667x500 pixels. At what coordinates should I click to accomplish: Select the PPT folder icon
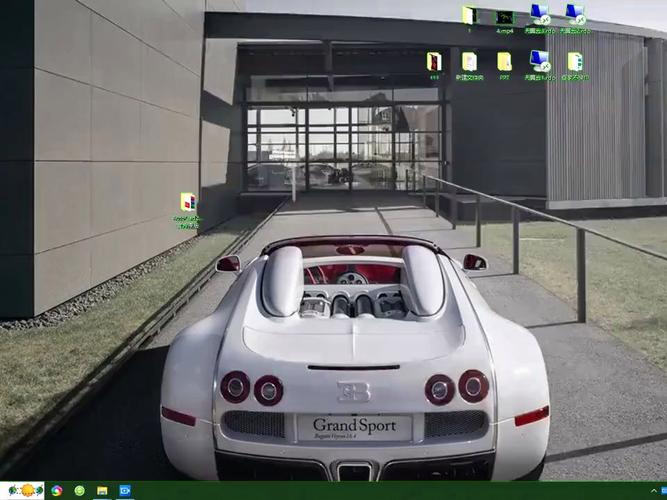coord(505,62)
